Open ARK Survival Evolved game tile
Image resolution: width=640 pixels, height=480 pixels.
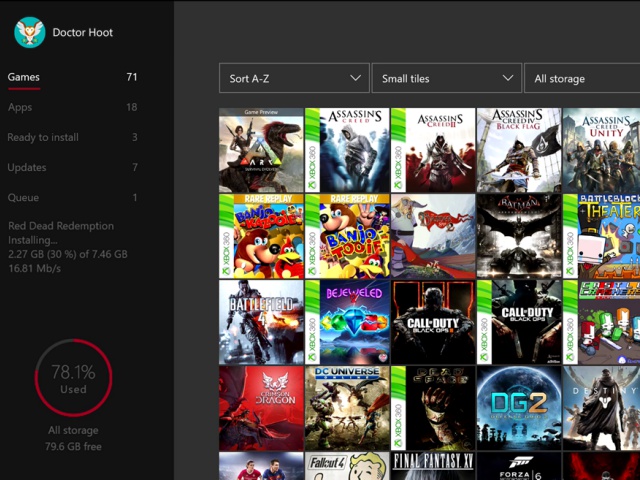(261, 150)
